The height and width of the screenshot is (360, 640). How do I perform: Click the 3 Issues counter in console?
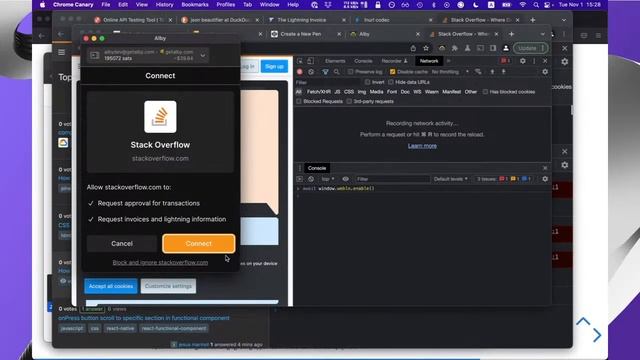pyautogui.click(x=504, y=179)
